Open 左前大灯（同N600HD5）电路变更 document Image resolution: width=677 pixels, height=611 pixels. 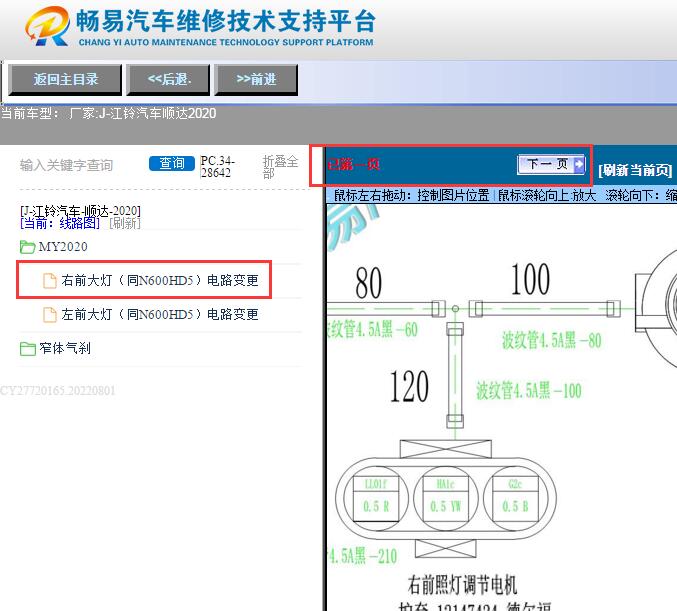(160, 314)
